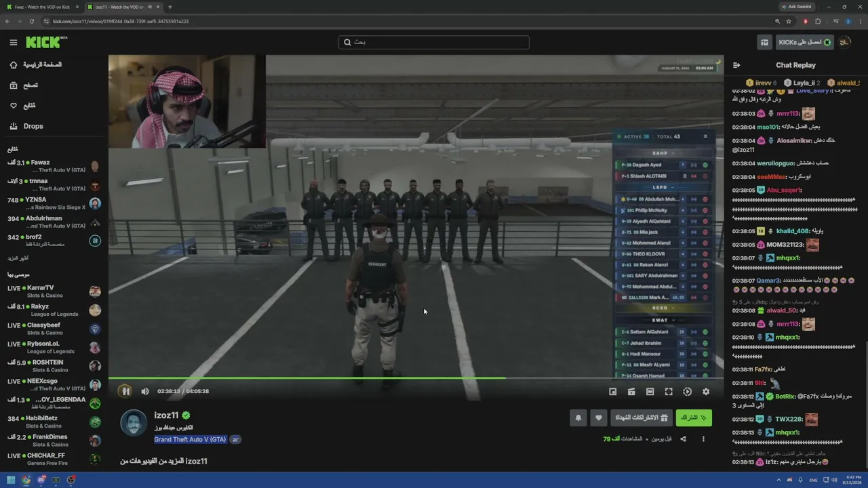Turn on notifications with the bell button
868x488 pixels.
click(578, 418)
